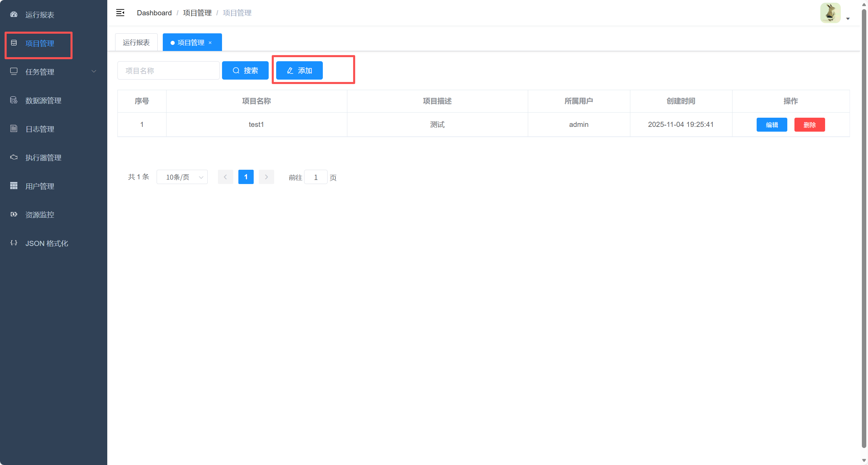The height and width of the screenshot is (465, 868).
Task: Open 日志管理 from the sidebar
Action: [x=40, y=129]
